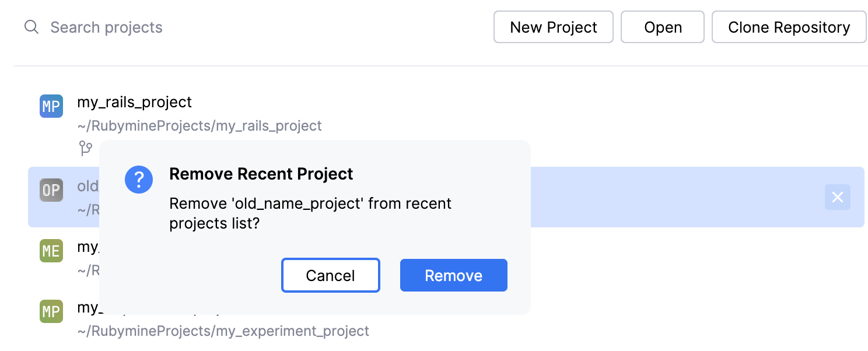Select the my_experiment_project MP avatar icon
Image resolution: width=868 pixels, height=351 pixels.
click(x=51, y=311)
